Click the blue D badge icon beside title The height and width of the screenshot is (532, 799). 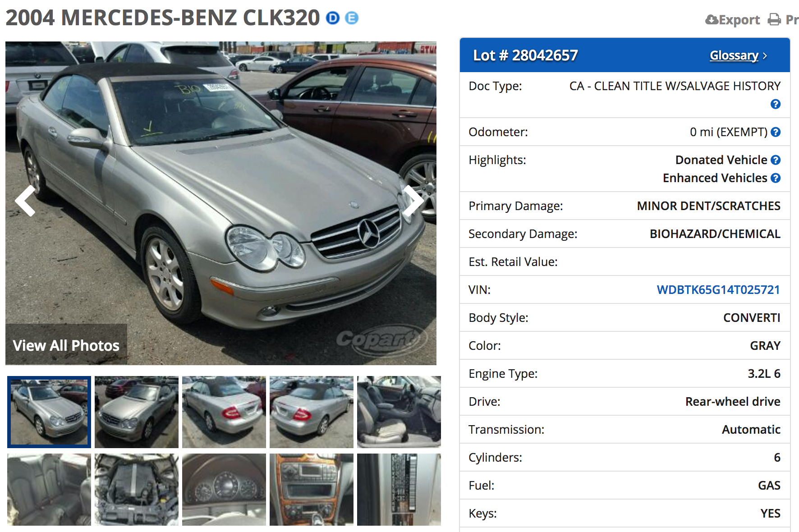333,18
